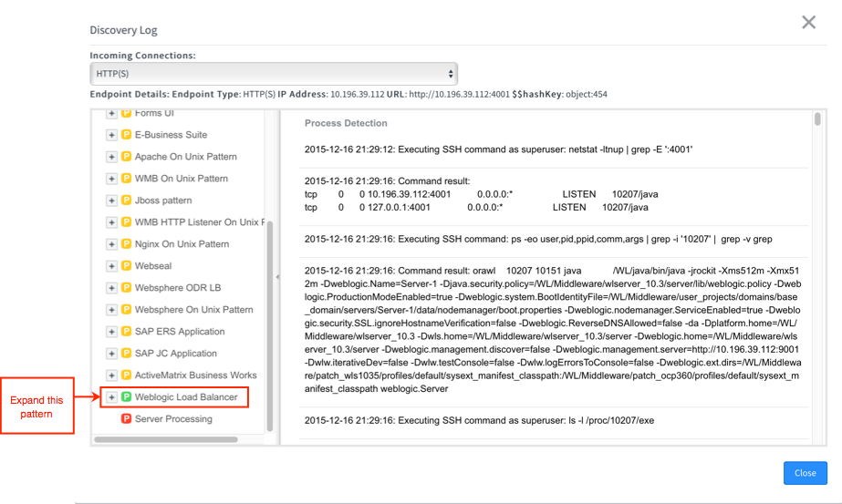Click the ps -eo SSH command log entry
The height and width of the screenshot is (504, 842).
tap(538, 240)
